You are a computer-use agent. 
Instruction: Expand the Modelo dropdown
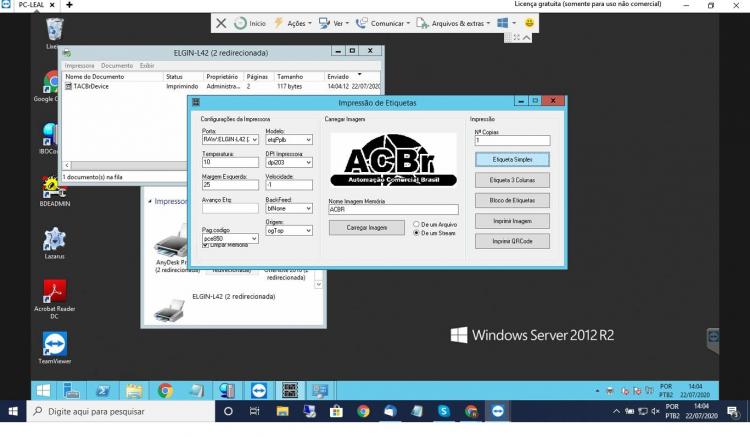click(289, 140)
